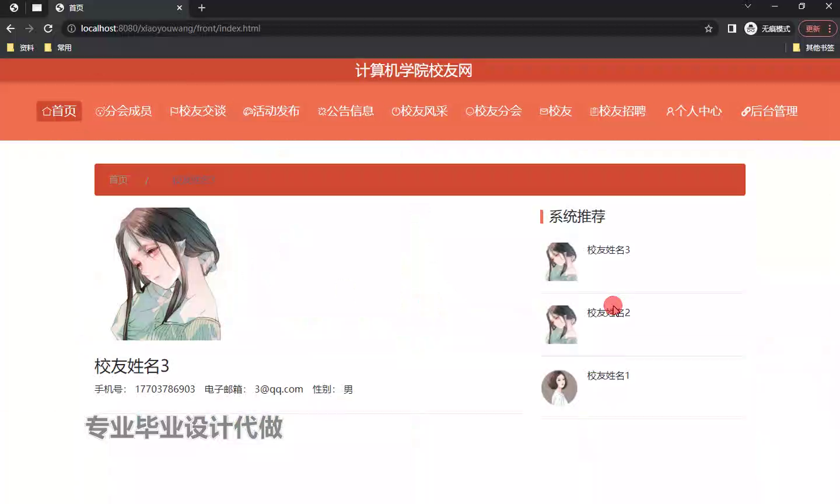The width and height of the screenshot is (840, 504).
Task: Close the 首页 browser tab
Action: 180,8
